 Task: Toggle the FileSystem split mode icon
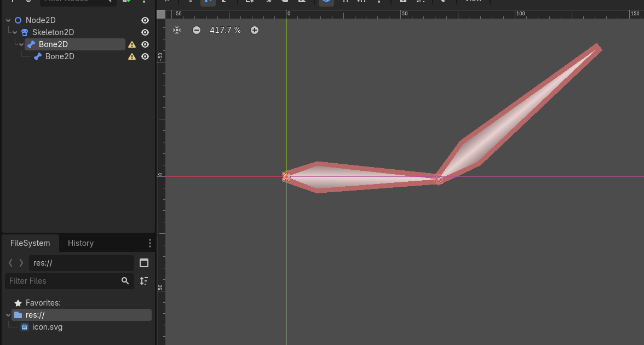coord(144,263)
